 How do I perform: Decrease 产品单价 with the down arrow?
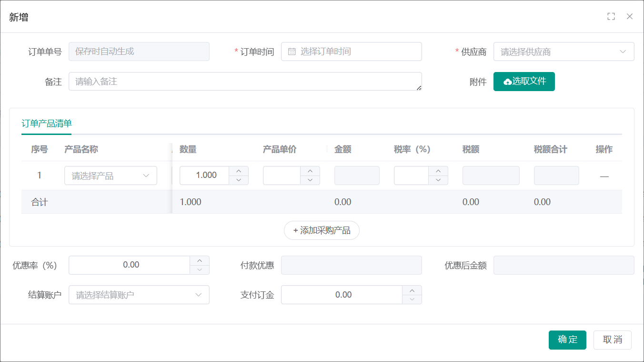click(x=310, y=180)
